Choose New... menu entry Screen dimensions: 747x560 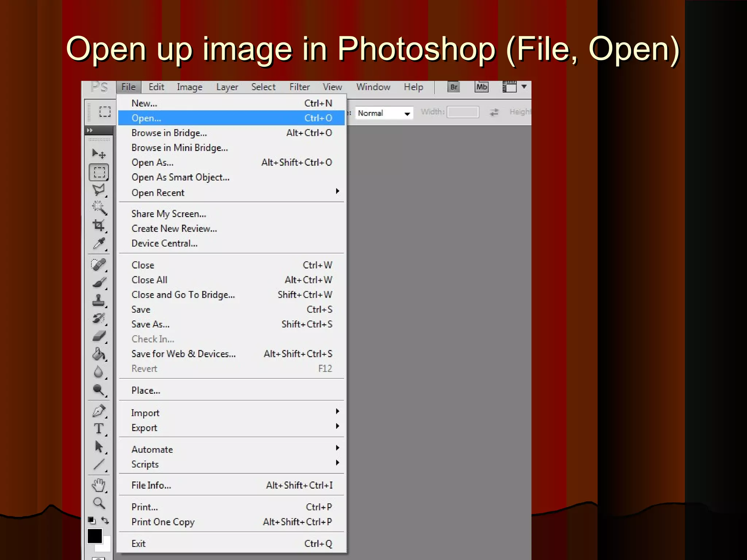pyautogui.click(x=231, y=103)
